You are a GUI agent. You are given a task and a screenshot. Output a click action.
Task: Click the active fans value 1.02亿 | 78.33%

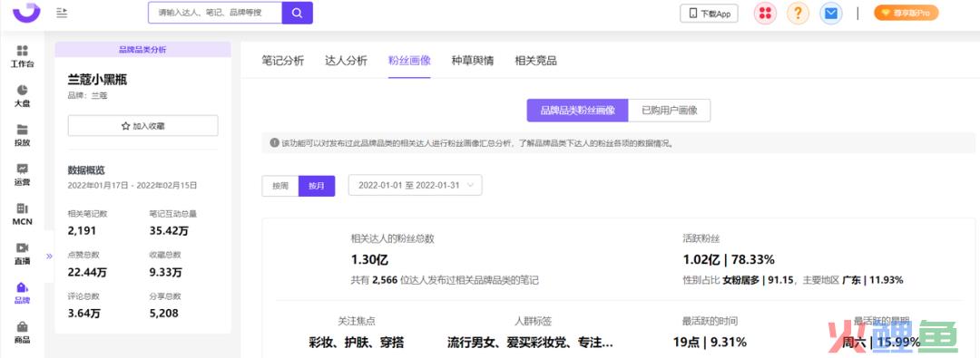[x=729, y=259]
